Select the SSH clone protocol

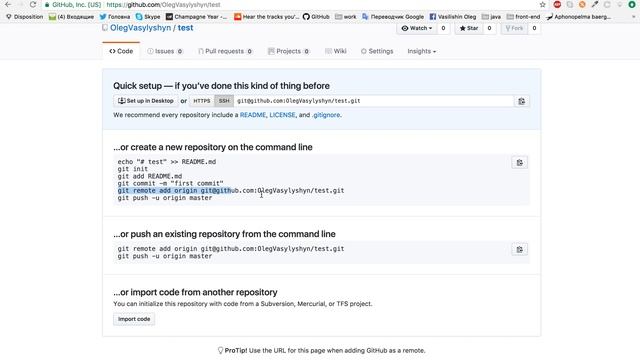pyautogui.click(x=224, y=101)
